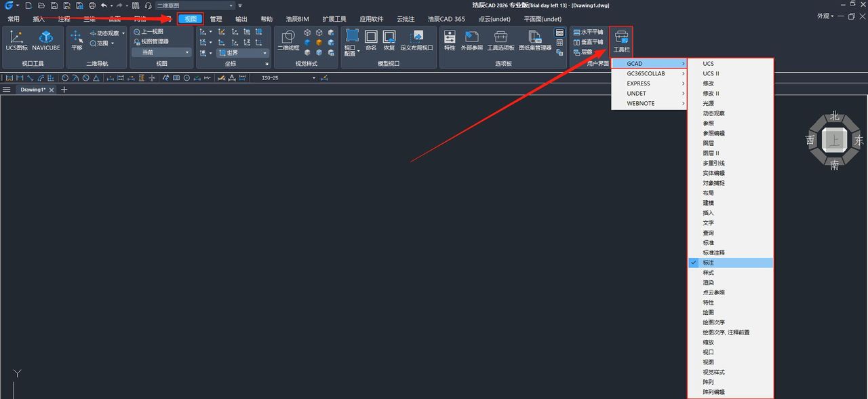Click 北 on the view cube compass
Viewport: 868px width, 399px height.
(x=835, y=116)
